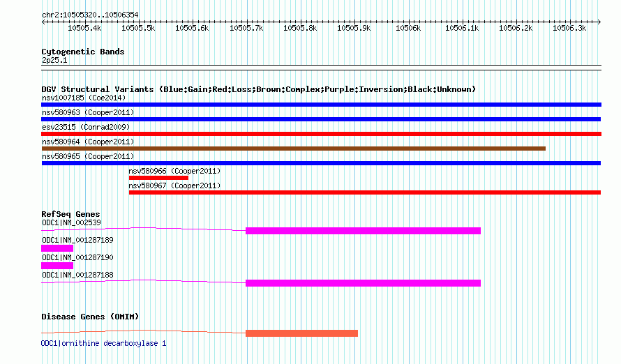The width and height of the screenshot is (621, 364).
Task: Click the ODC1|NM_002539 magenta exon block
Action: [363, 231]
